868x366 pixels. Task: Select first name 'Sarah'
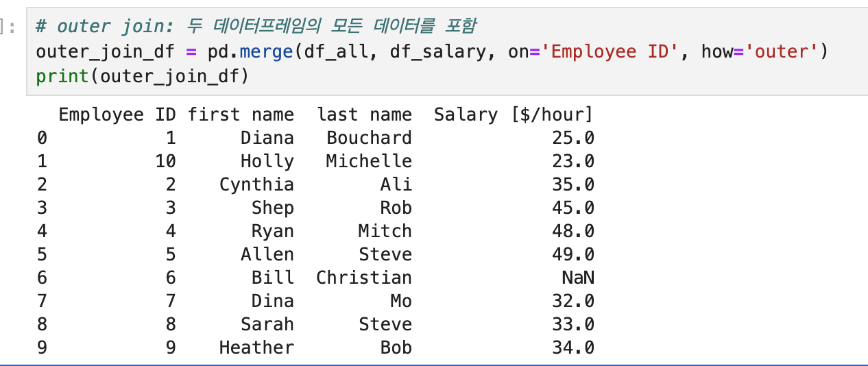coord(267,324)
